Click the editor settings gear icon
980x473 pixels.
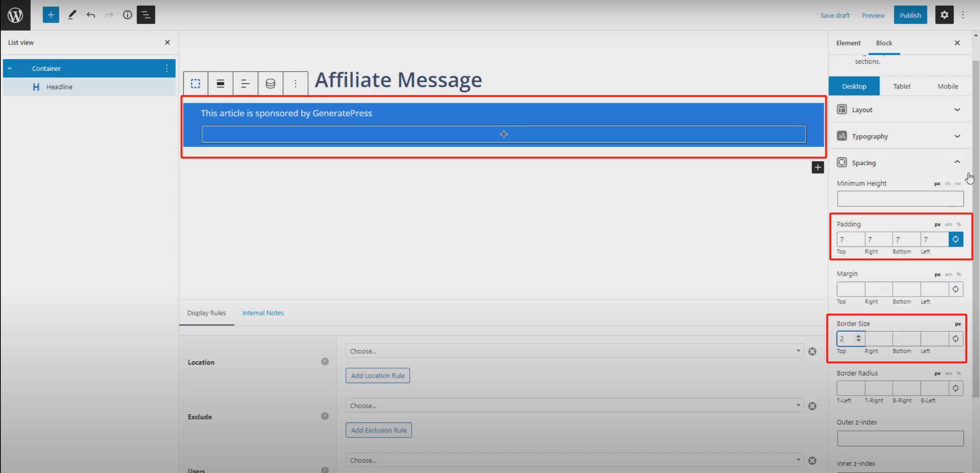coord(944,15)
